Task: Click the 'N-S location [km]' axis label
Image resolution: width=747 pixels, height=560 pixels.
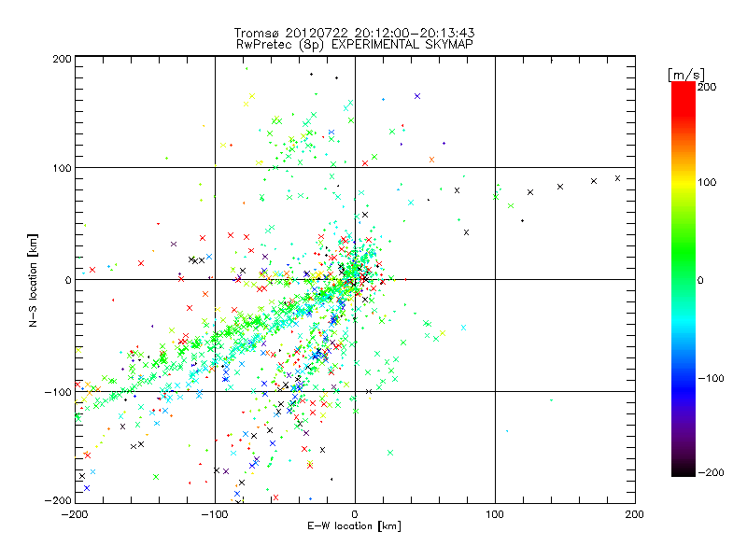Action: (33, 280)
